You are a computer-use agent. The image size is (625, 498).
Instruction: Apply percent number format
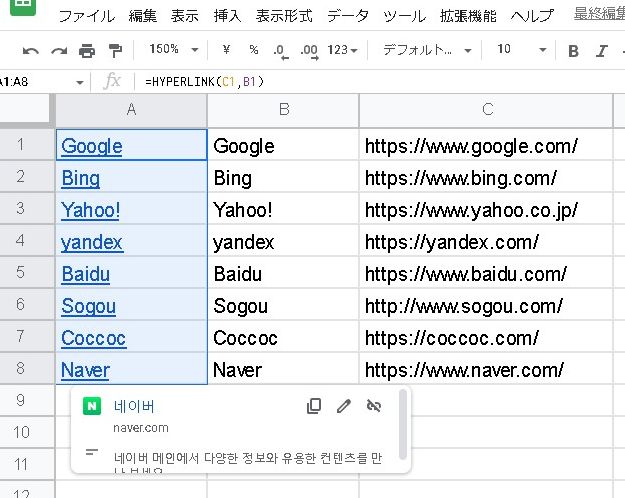(254, 49)
